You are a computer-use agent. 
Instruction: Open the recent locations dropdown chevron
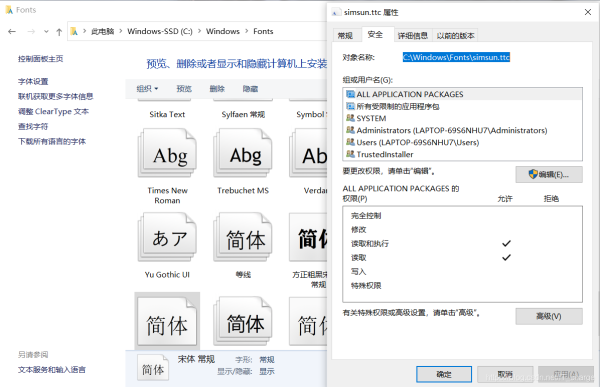[x=46, y=32]
